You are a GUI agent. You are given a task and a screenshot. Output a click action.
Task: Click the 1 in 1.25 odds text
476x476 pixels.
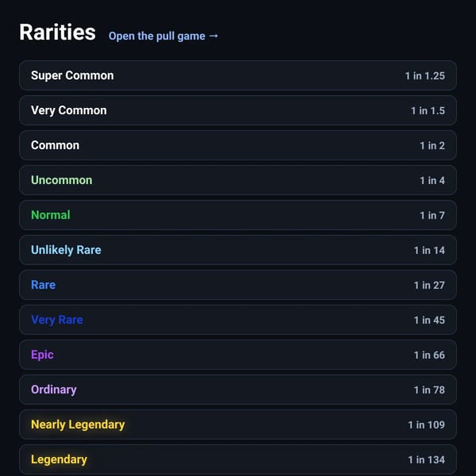point(424,76)
